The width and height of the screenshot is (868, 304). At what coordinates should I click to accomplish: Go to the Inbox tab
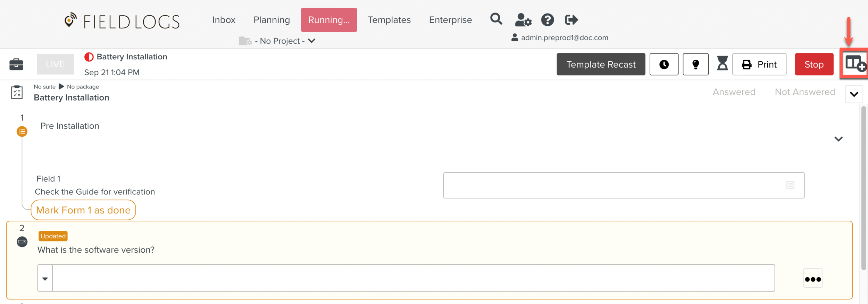[224, 20]
